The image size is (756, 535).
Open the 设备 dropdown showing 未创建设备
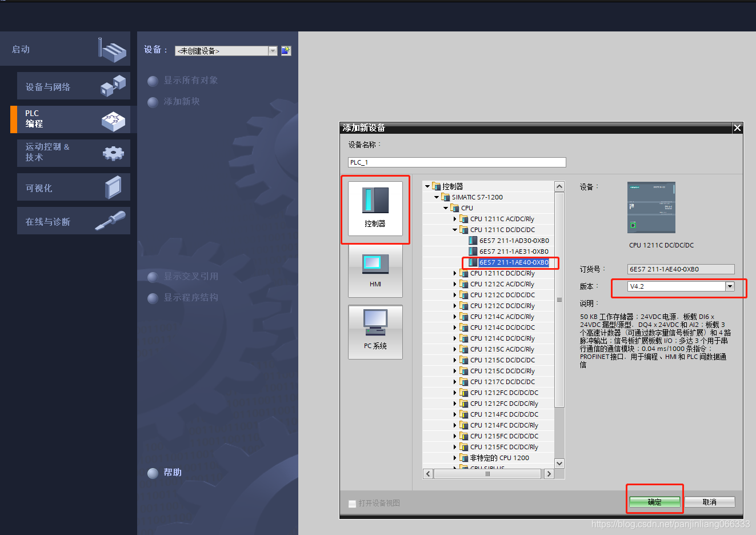[x=273, y=51]
